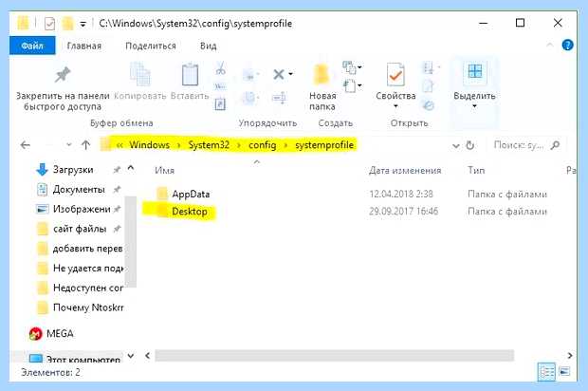Switch to the Вид ribbon tab
This screenshot has width=588, height=391.
(208, 46)
